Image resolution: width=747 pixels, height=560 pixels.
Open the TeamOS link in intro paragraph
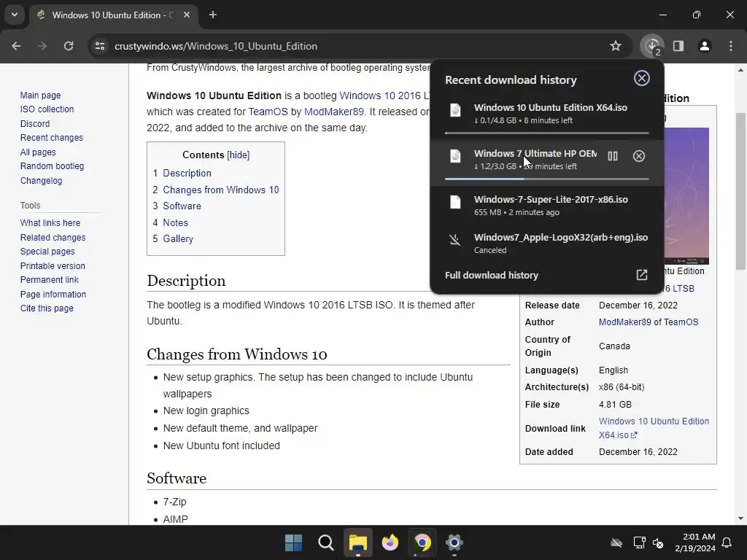click(268, 112)
